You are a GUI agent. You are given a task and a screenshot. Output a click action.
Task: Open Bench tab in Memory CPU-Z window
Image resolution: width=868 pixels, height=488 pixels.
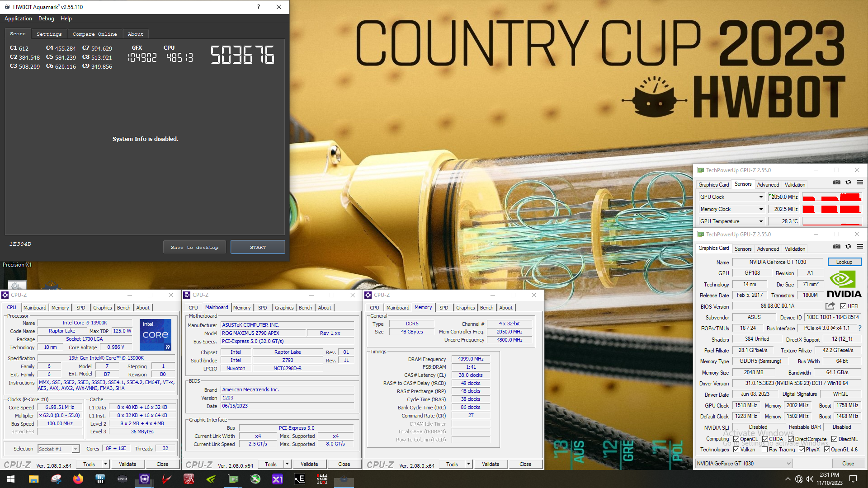click(x=486, y=308)
